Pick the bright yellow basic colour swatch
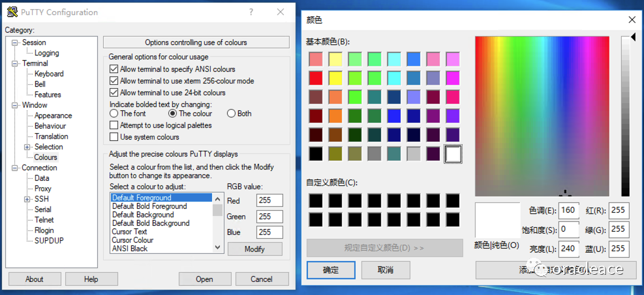Viewport: 644px width, 295px height. pyautogui.click(x=335, y=78)
